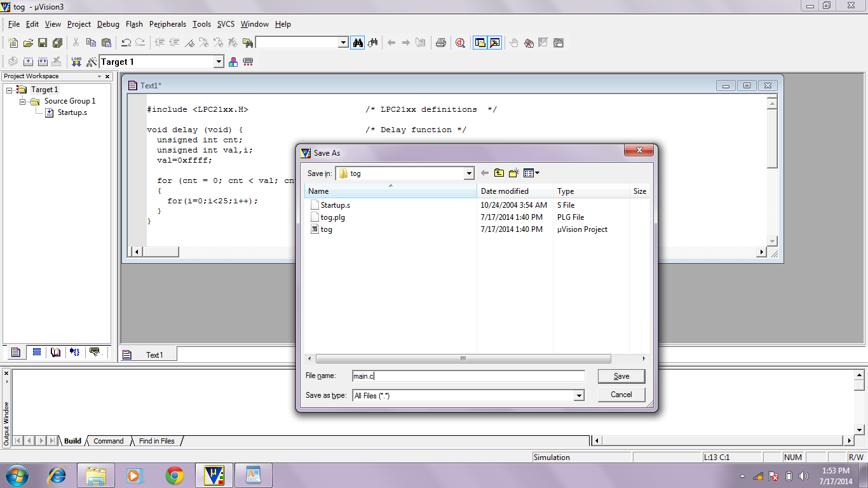Click the Save button in dialog
Screen dimensions: 868x488
tap(621, 376)
